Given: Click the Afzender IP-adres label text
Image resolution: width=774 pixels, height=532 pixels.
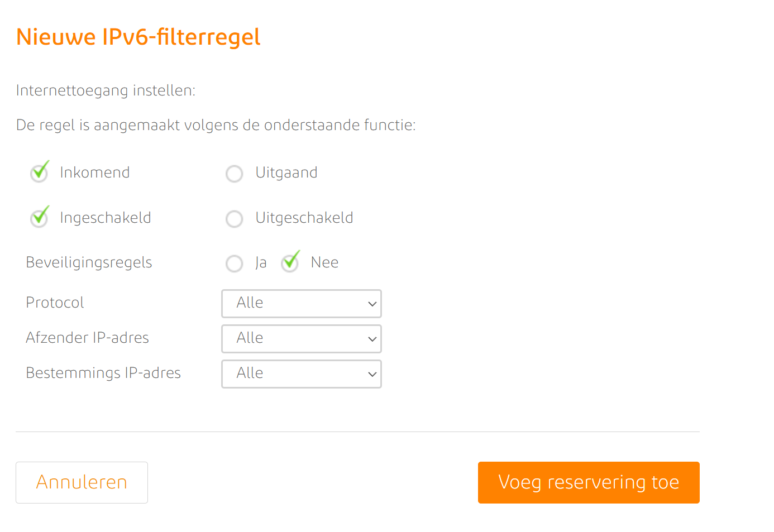Looking at the screenshot, I should [x=87, y=338].
